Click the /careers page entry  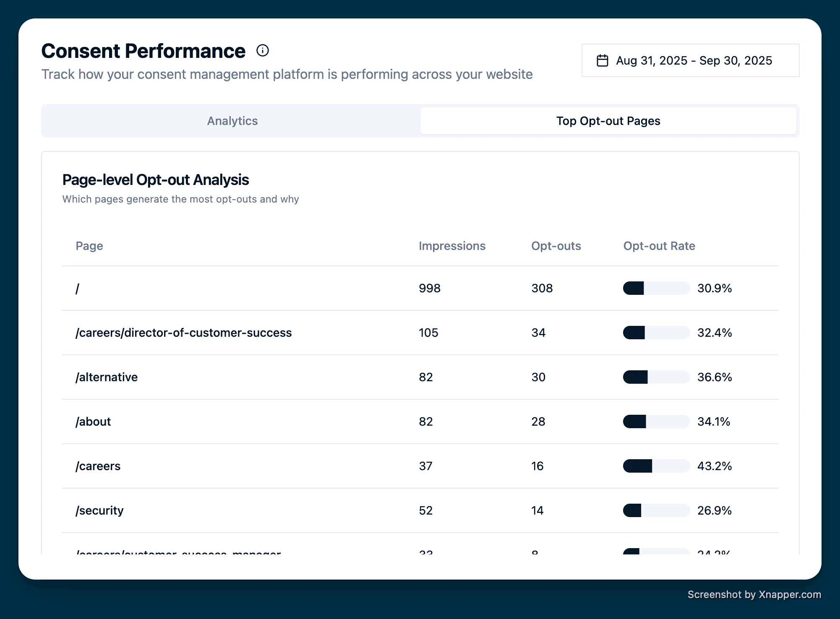tap(98, 466)
